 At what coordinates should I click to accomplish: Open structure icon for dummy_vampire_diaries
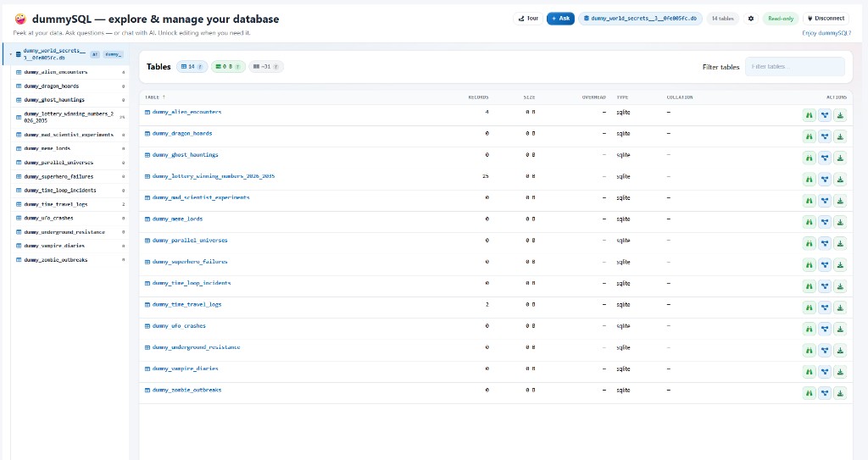[825, 371]
